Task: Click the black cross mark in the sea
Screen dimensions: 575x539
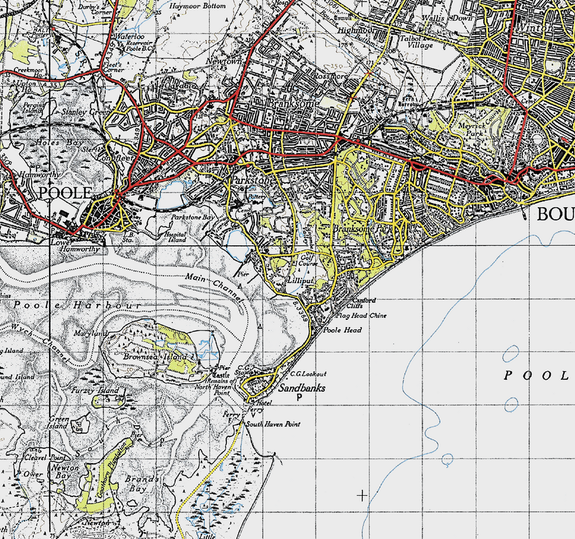Action: click(x=362, y=496)
